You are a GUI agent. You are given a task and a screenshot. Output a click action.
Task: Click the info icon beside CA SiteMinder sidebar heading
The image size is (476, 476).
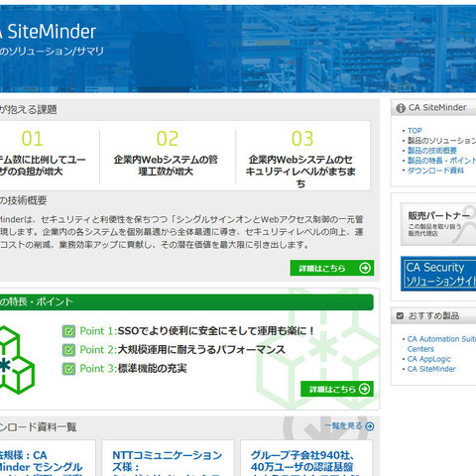[x=401, y=108]
